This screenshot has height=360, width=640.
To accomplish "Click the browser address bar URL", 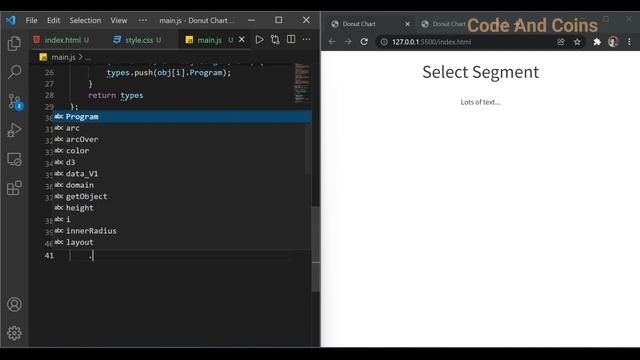I will pos(431,42).
